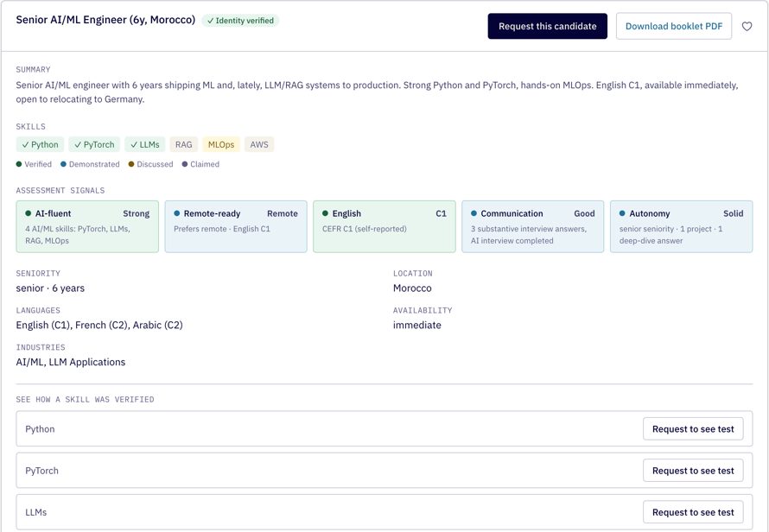Click the candidate title Senior AI/ML Engineer
Viewport: 769px width, 532px height.
point(105,20)
